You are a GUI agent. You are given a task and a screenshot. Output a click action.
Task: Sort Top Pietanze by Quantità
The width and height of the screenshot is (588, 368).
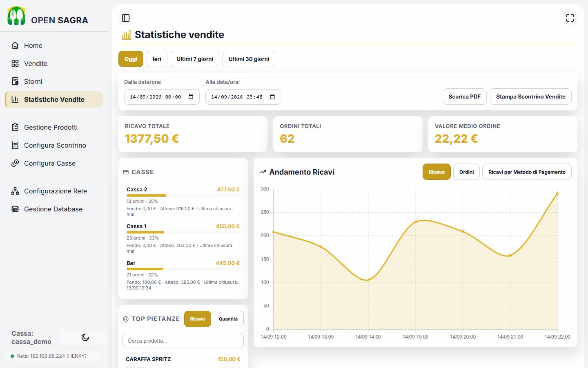click(x=228, y=319)
